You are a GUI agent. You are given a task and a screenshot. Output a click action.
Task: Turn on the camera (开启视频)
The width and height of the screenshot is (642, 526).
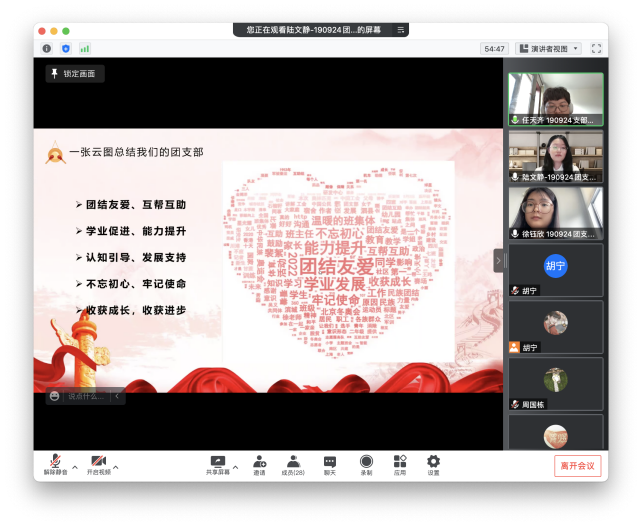click(x=98, y=463)
